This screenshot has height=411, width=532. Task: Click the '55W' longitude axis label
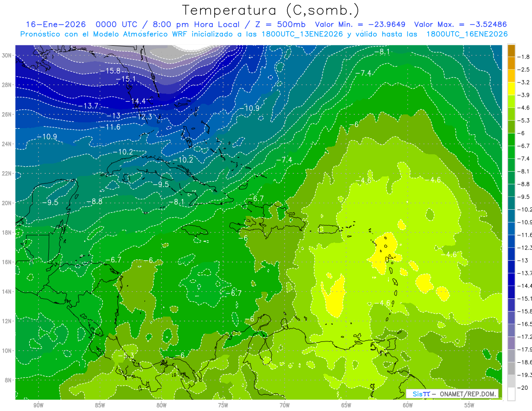coord(469,405)
